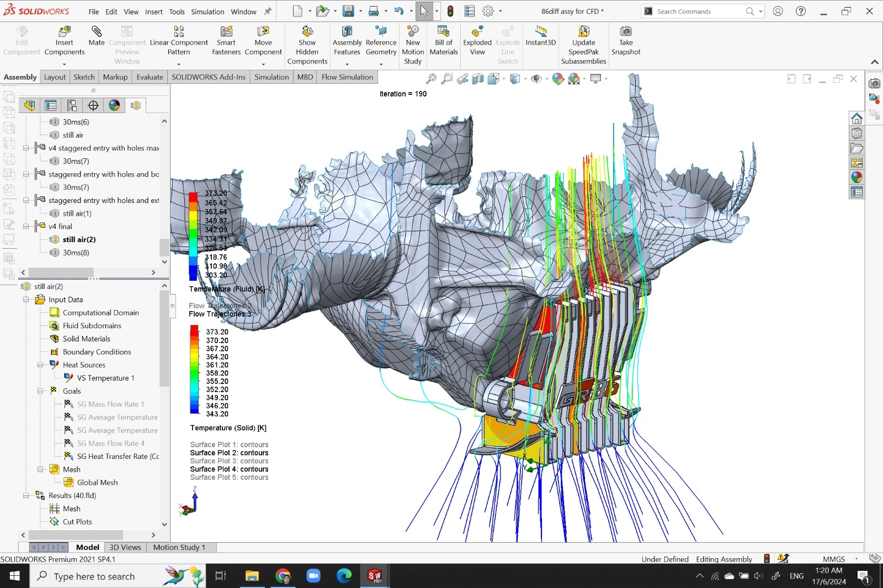883x588 pixels.
Task: Collapse the Results (40.fld) node
Action: tap(26, 495)
